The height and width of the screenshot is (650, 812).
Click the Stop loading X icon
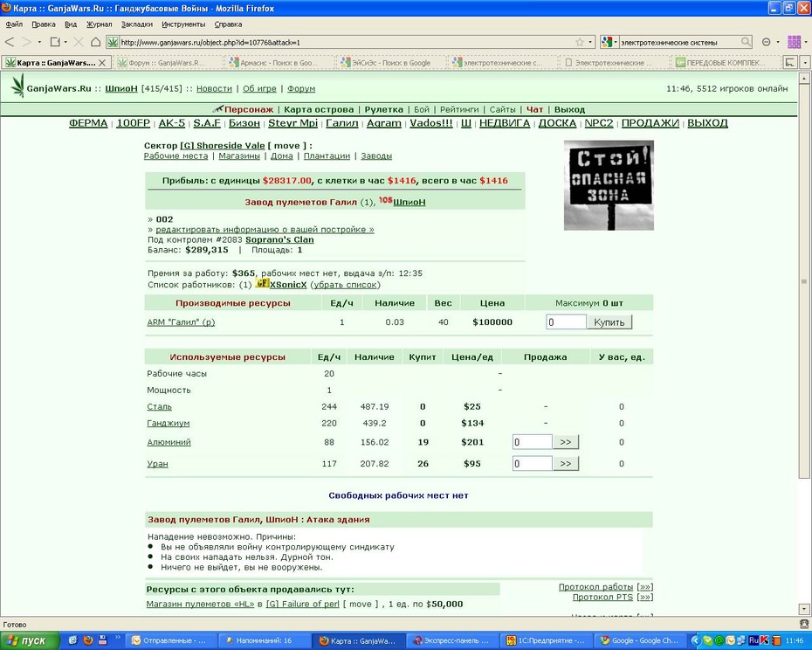point(79,42)
